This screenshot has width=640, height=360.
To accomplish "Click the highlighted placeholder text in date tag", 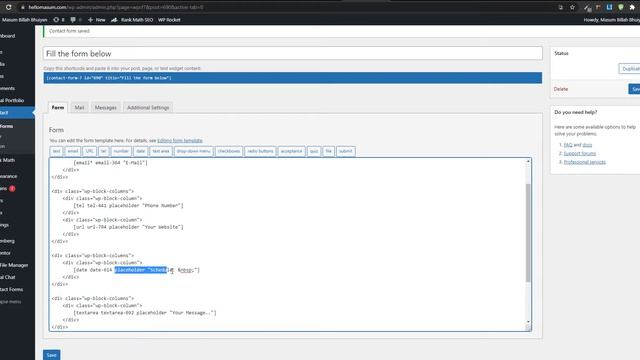I will tap(141, 270).
